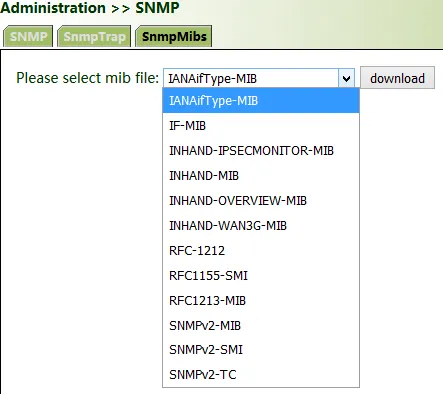Screen dimensions: 443x394
Task: Pick INHAND-IPSECMONITOR-MIB from dropdown
Action: pos(261,151)
